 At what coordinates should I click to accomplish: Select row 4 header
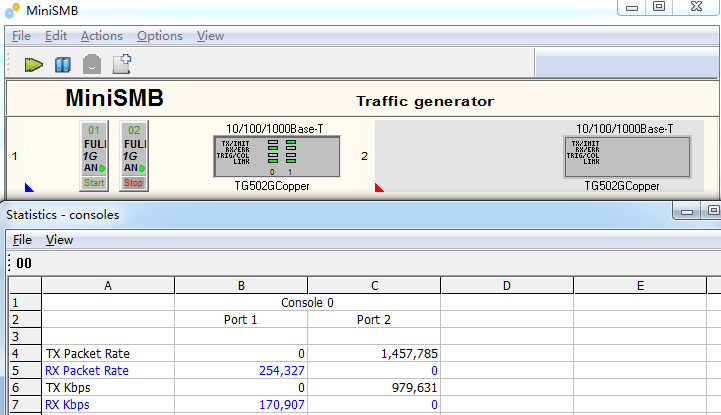25,353
